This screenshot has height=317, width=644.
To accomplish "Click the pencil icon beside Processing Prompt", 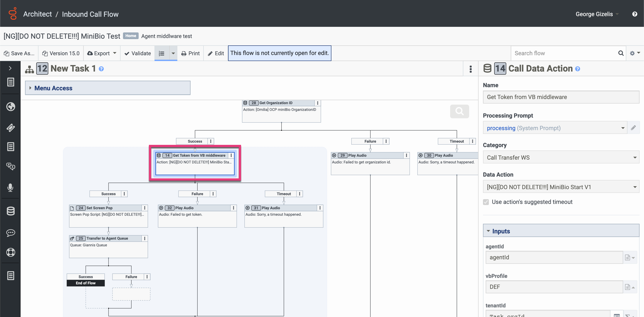I will [x=633, y=128].
